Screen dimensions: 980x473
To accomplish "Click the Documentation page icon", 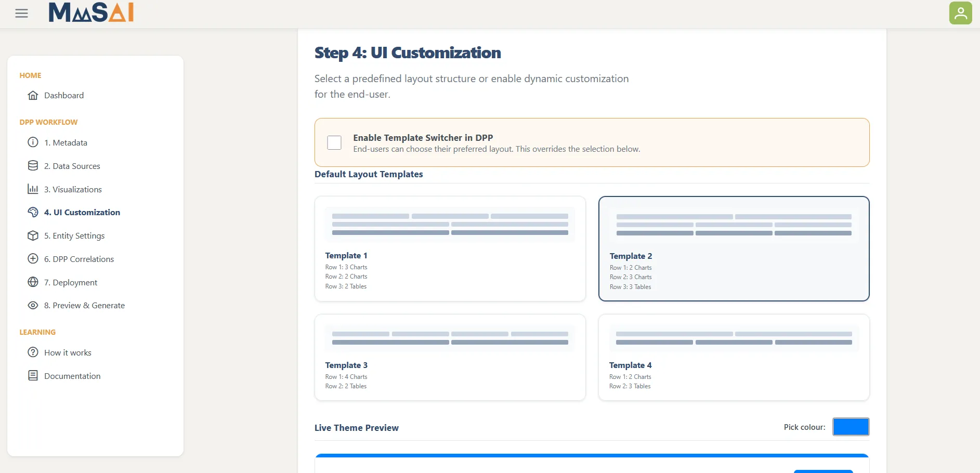I will coord(33,375).
